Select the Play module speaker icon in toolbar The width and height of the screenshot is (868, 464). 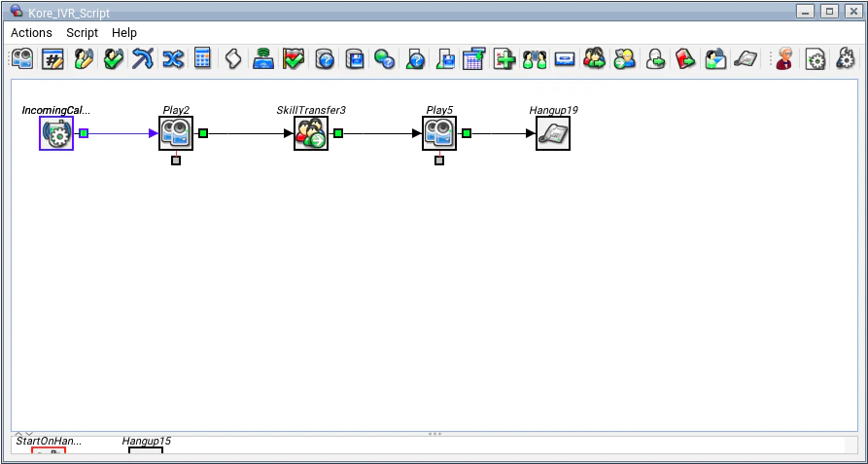tap(22, 58)
